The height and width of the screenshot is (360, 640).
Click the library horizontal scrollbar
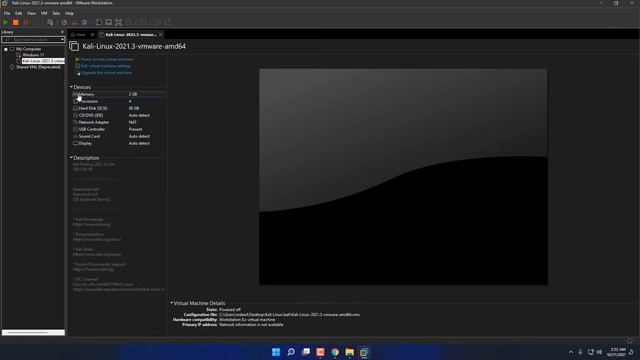(x=33, y=333)
